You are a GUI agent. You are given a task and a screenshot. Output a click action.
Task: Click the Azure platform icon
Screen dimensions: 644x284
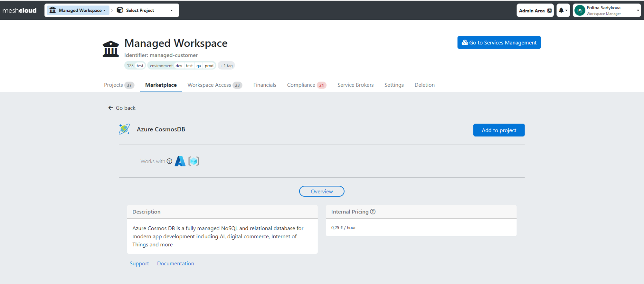tap(180, 161)
